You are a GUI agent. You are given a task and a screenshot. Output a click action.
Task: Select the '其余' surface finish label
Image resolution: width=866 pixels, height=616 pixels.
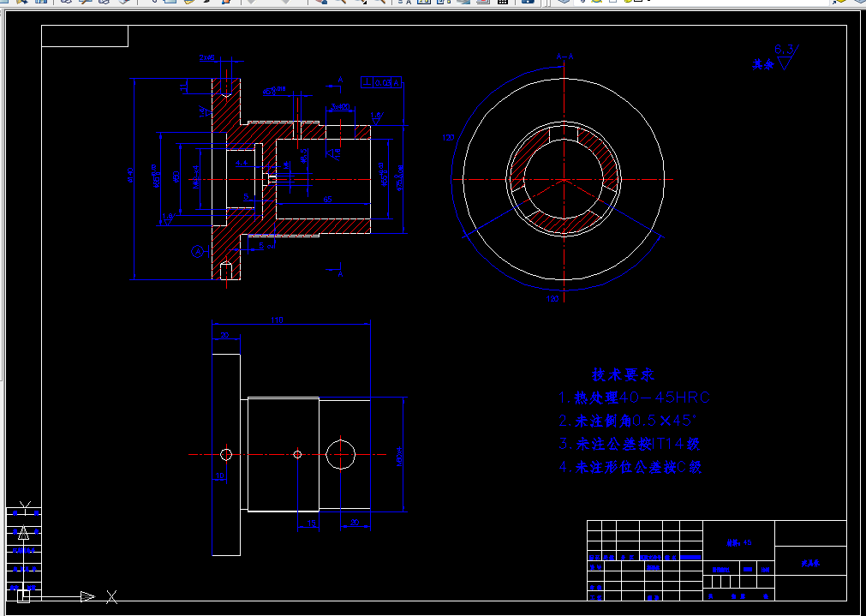coord(763,64)
